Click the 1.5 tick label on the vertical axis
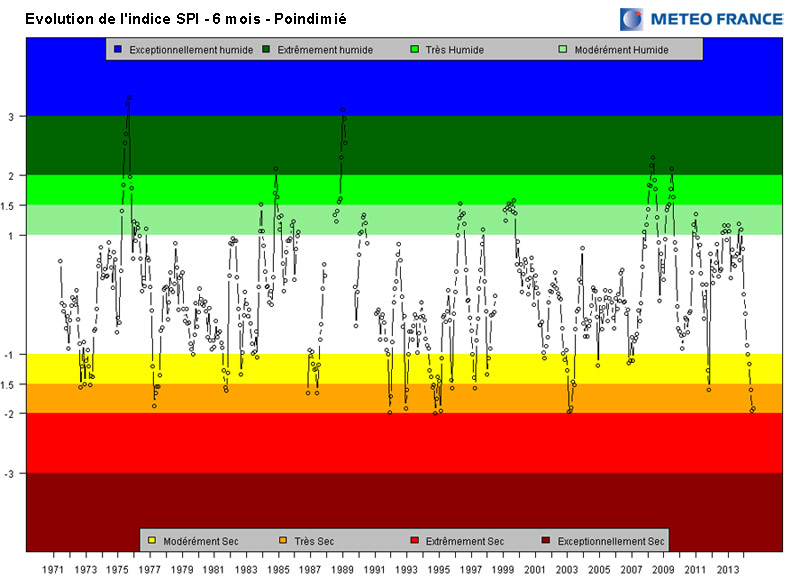This screenshot has height=587, width=800. coord(9,206)
